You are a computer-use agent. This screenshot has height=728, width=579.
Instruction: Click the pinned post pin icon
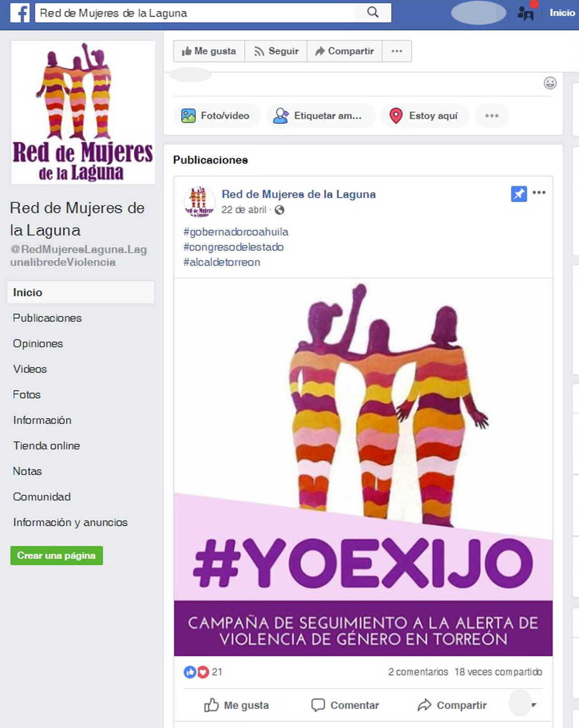pos(519,194)
